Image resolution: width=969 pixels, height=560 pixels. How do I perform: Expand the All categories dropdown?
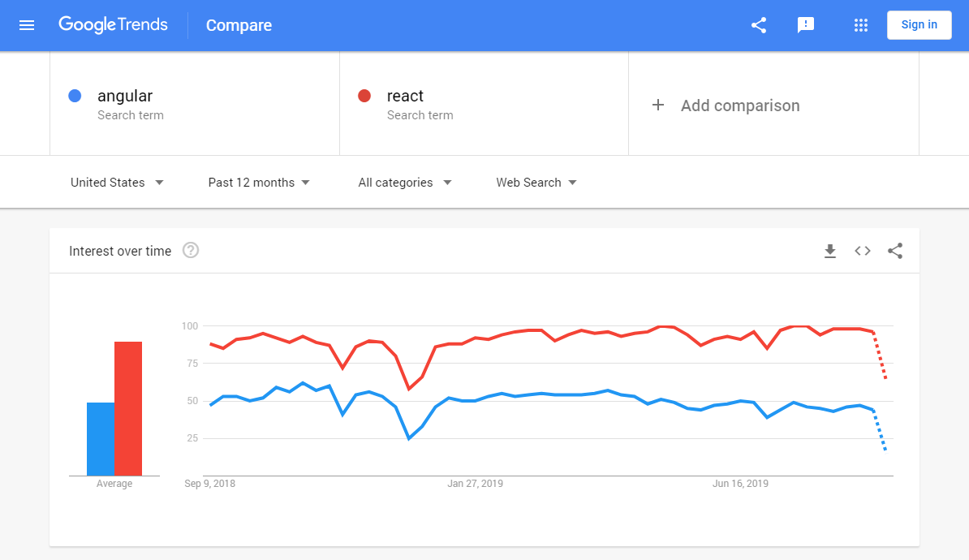(x=405, y=183)
